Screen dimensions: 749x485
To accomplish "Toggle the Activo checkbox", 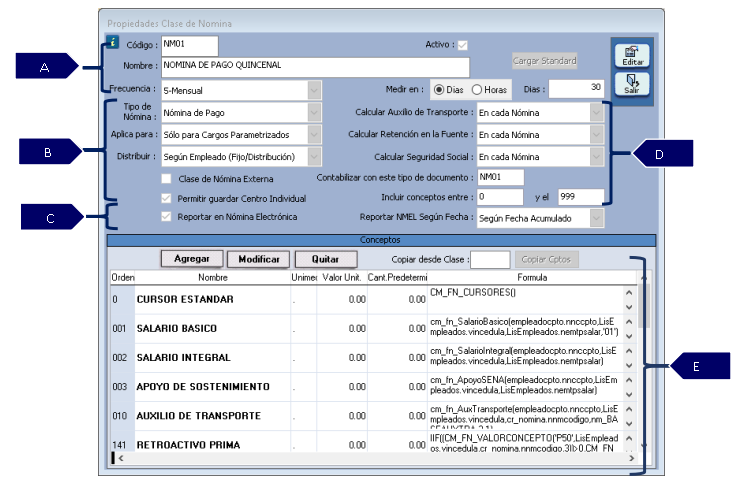I will click(462, 45).
